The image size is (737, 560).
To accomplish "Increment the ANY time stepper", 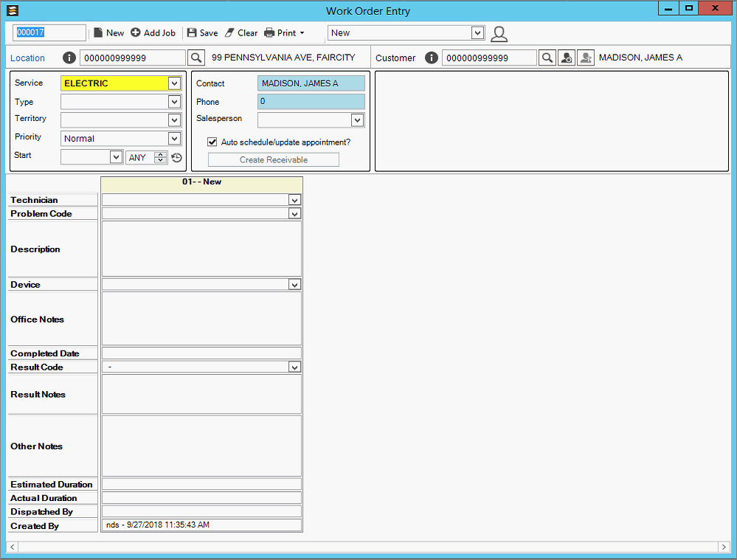I will 160,154.
